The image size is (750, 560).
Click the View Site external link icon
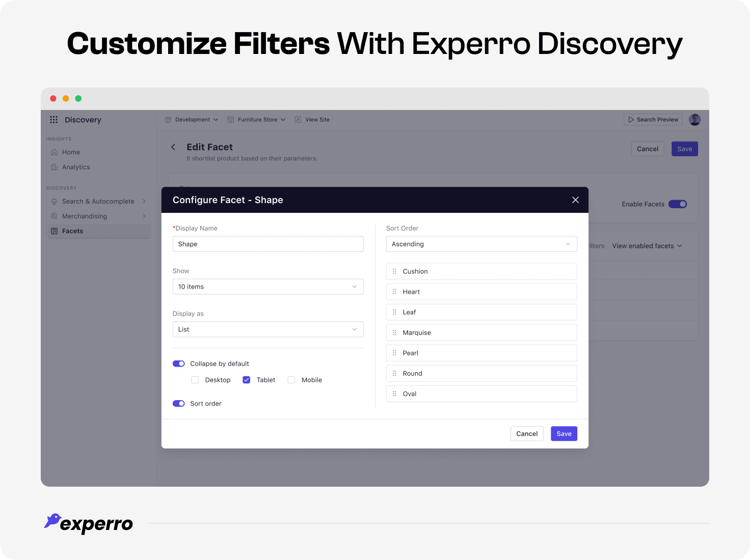click(x=298, y=120)
